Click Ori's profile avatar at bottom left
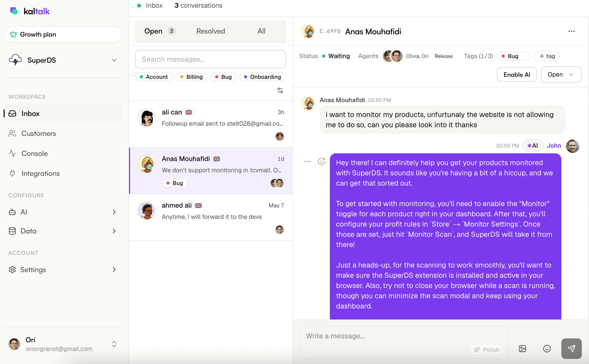Image resolution: width=589 pixels, height=364 pixels. tap(14, 344)
